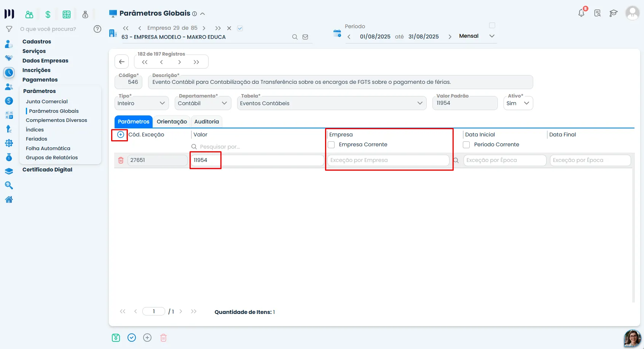
Task: Switch to the Orientação tab
Action: pyautogui.click(x=172, y=122)
